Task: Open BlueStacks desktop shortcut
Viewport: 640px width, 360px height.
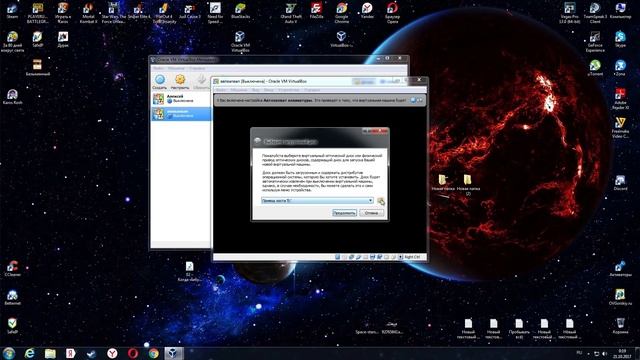Action: click(240, 10)
